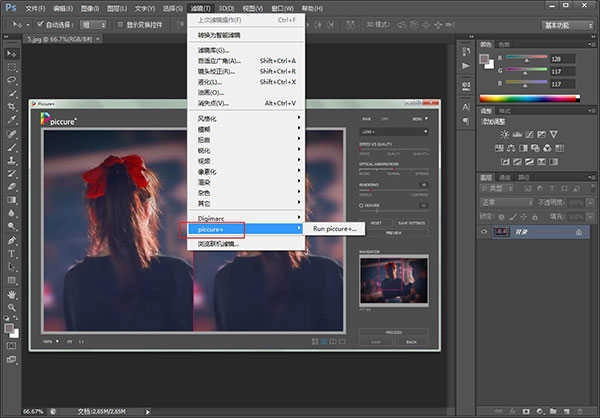Open 滤镜库 from the filter menu
Screen dimensions: 600x418
[x=213, y=50]
